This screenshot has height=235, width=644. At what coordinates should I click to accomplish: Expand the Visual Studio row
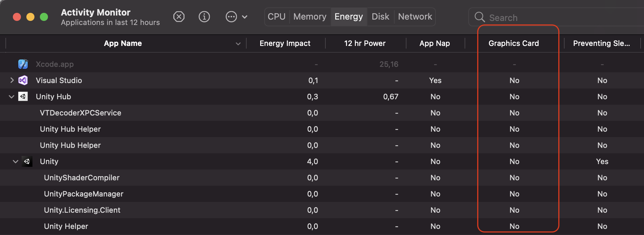point(12,80)
